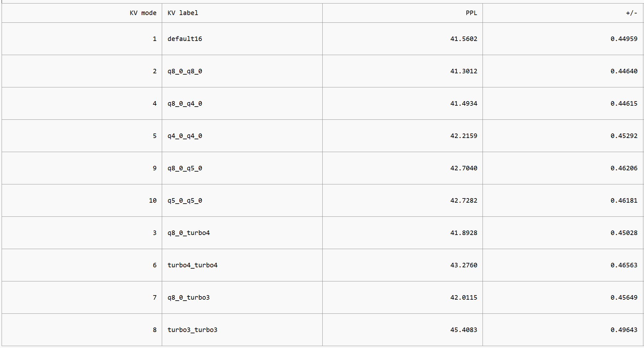Image resolution: width=644 pixels, height=348 pixels.
Task: Select the q8_0_q4_0 label cell
Action: pyautogui.click(x=242, y=103)
